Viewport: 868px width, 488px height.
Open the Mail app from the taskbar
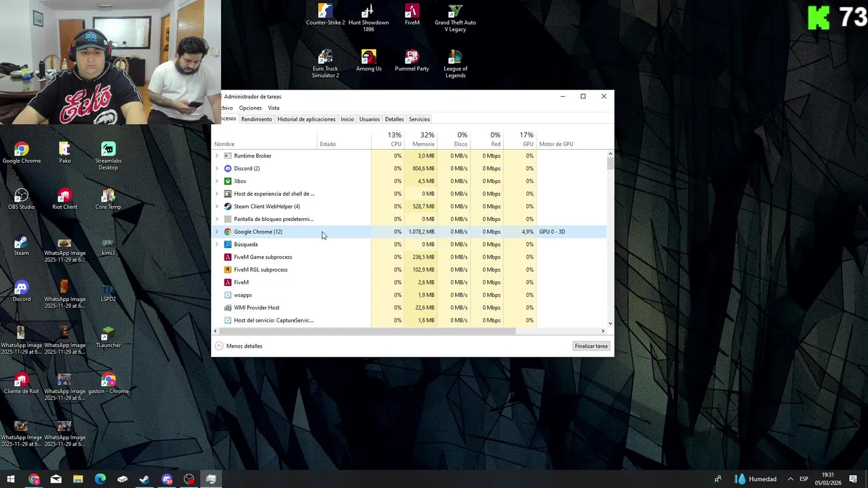coord(56,479)
